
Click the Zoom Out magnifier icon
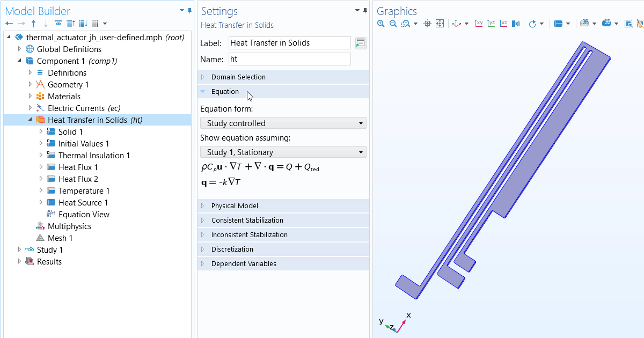point(393,24)
